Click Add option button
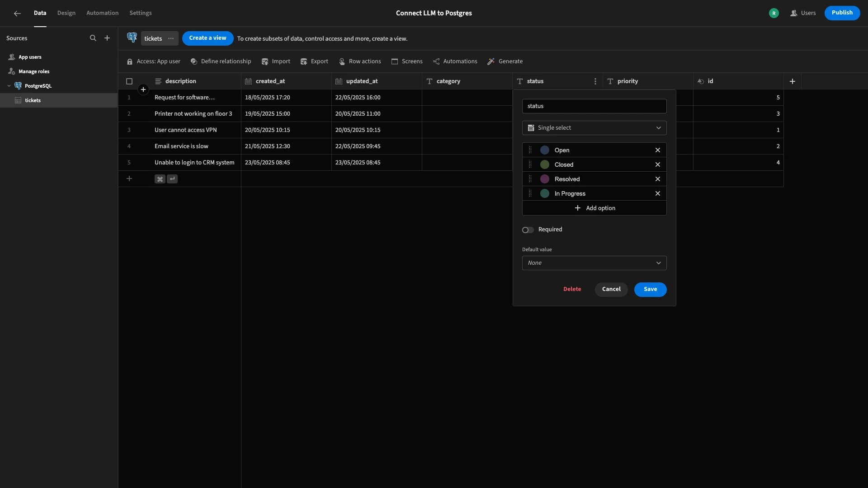The width and height of the screenshot is (868, 488). coord(594,208)
